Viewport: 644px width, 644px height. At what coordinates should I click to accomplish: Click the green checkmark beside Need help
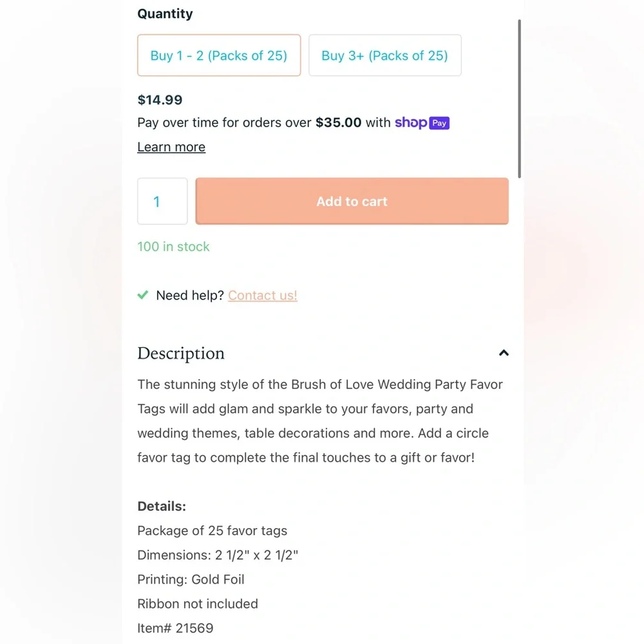tap(143, 294)
